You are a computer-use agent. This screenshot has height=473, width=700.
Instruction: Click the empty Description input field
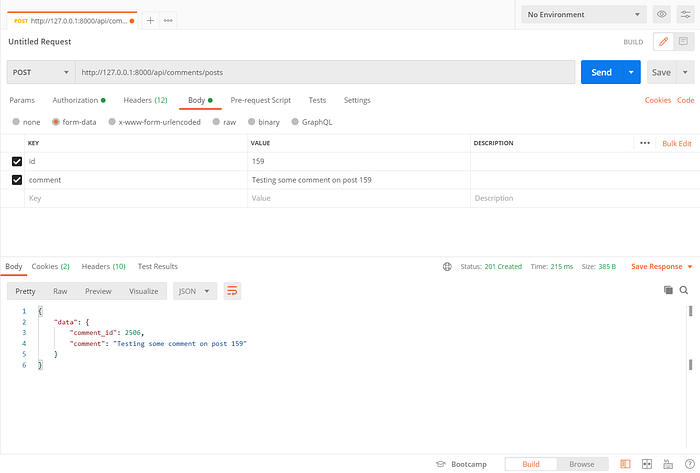(x=585, y=198)
